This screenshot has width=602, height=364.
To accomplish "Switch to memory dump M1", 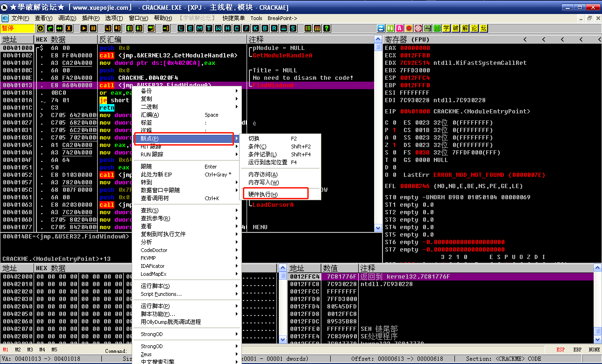I will (6, 350).
